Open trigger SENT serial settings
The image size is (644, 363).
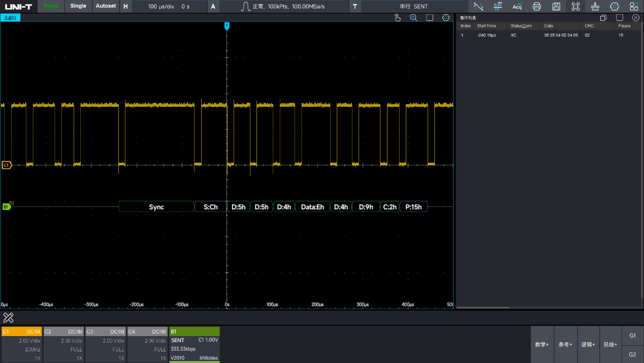click(413, 7)
